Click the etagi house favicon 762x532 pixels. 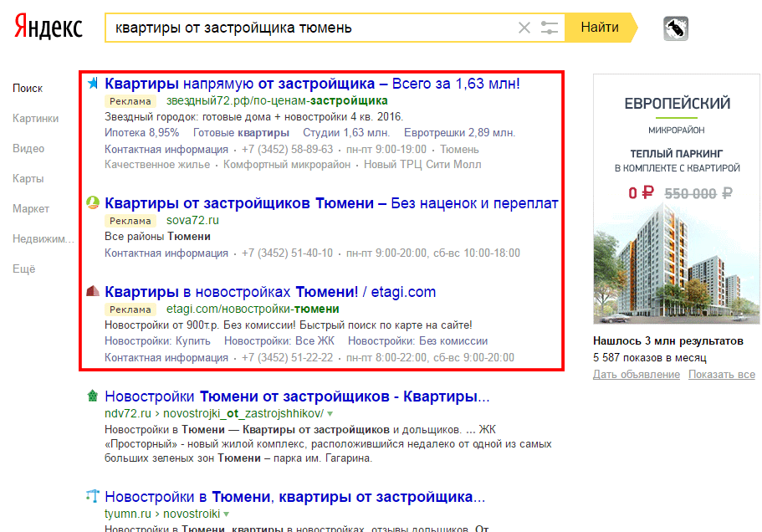point(92,291)
